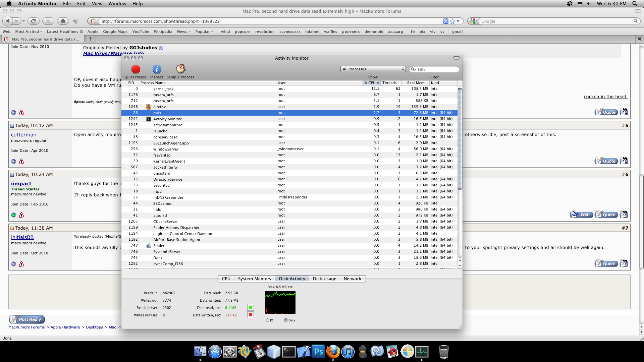Click Spotlight magnifier in menu bar
This screenshot has height=362, width=644.
(635, 4)
